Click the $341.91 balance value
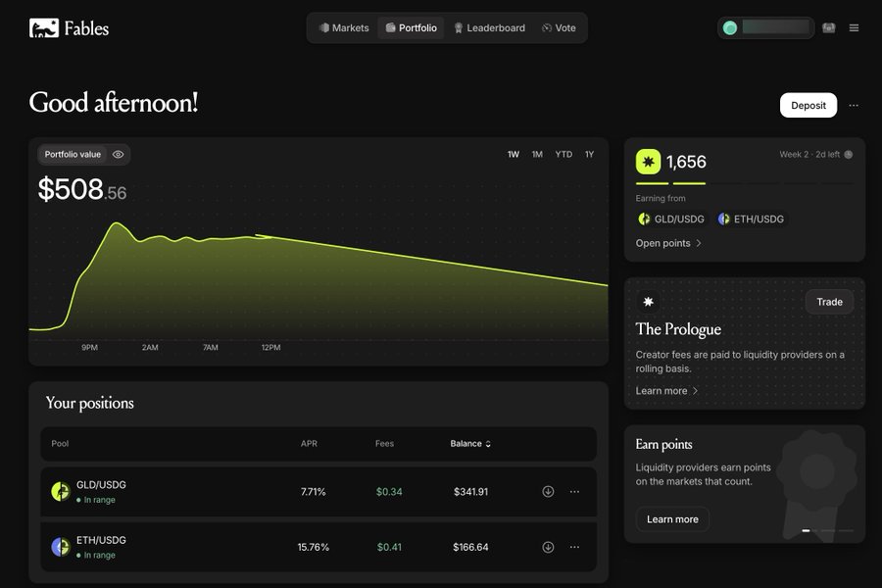Image resolution: width=882 pixels, height=588 pixels. pos(470,491)
